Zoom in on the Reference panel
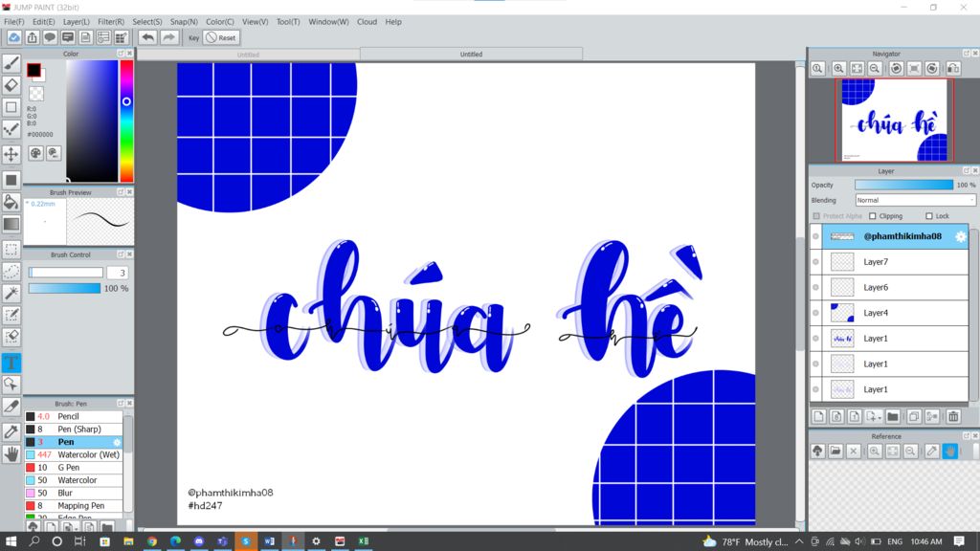 [875, 452]
